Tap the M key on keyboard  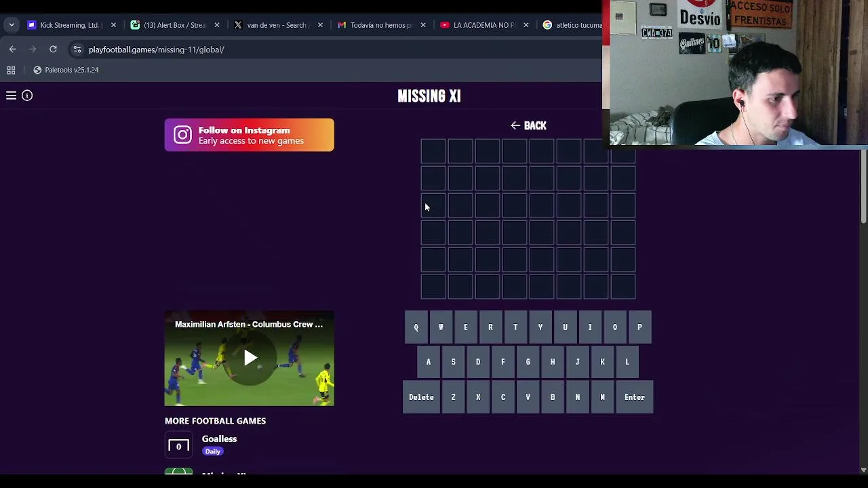pos(602,397)
